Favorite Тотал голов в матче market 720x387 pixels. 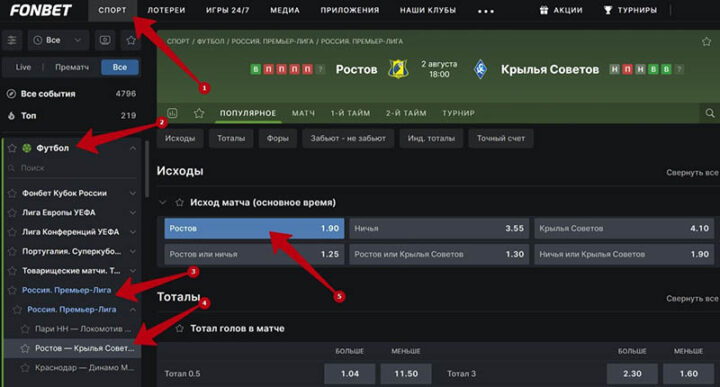(180, 328)
